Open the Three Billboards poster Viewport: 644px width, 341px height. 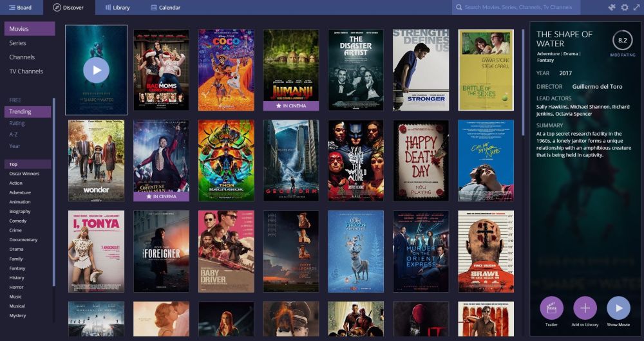[291, 252]
